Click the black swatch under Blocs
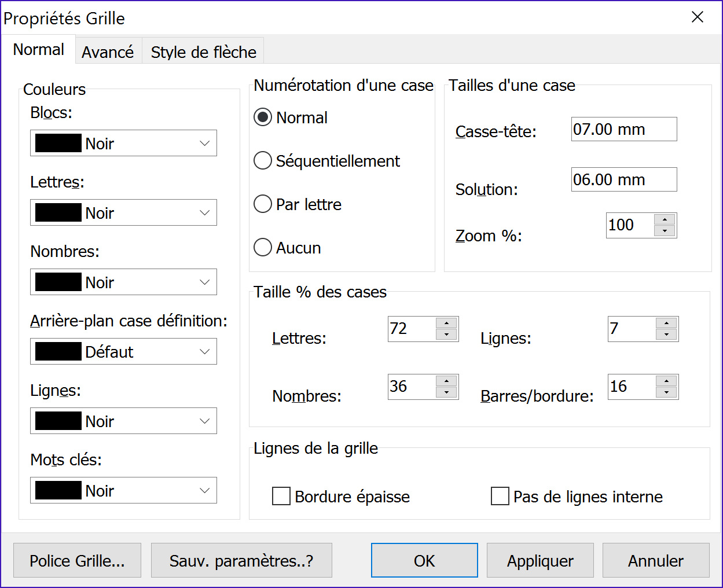723x588 pixels. 58,143
